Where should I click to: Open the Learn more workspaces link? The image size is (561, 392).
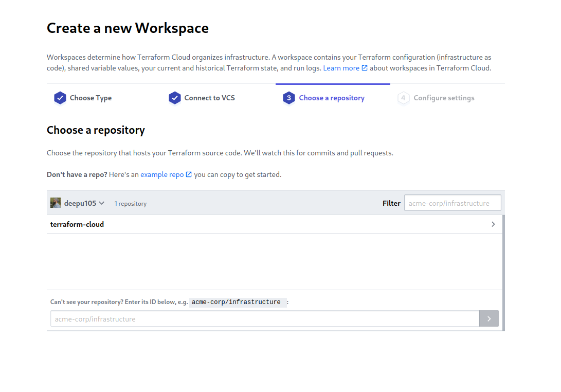341,68
